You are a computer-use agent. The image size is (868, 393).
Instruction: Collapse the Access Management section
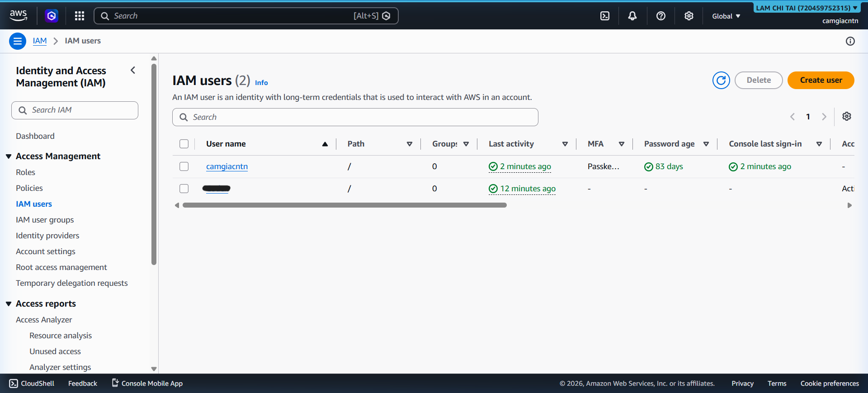coord(9,156)
